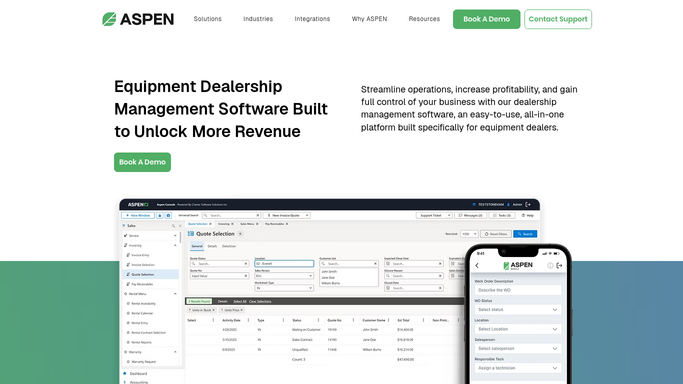This screenshot has height=384, width=683.
Task: Remove the Units in Stock filter chip
Action: point(213,310)
